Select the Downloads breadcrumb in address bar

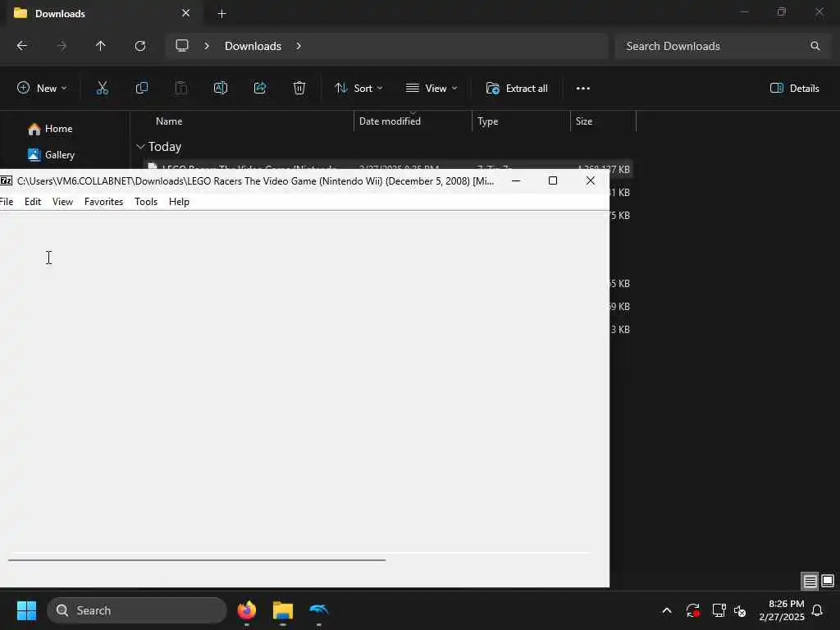point(253,46)
